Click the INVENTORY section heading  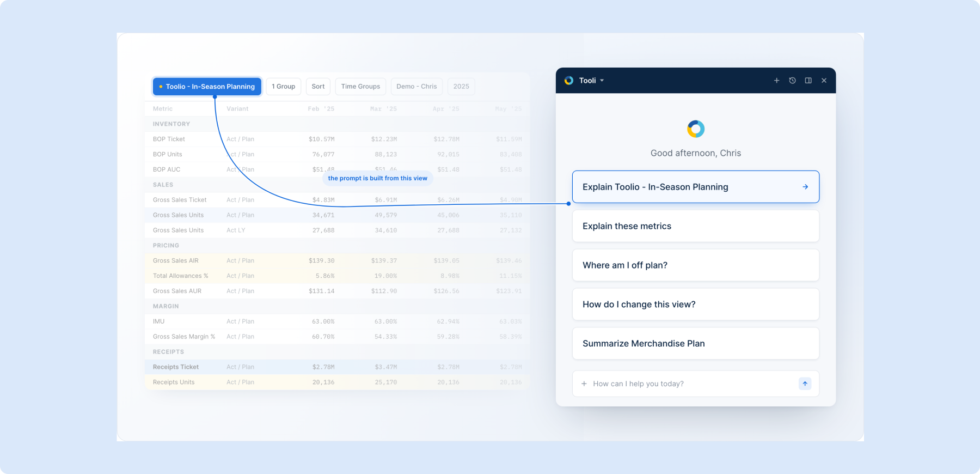tap(171, 124)
